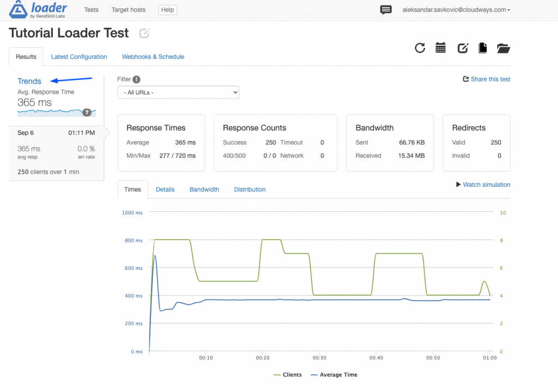Screen dimensions: 558x392
Task: Click the question mark on trend sparkline
Action: point(86,112)
